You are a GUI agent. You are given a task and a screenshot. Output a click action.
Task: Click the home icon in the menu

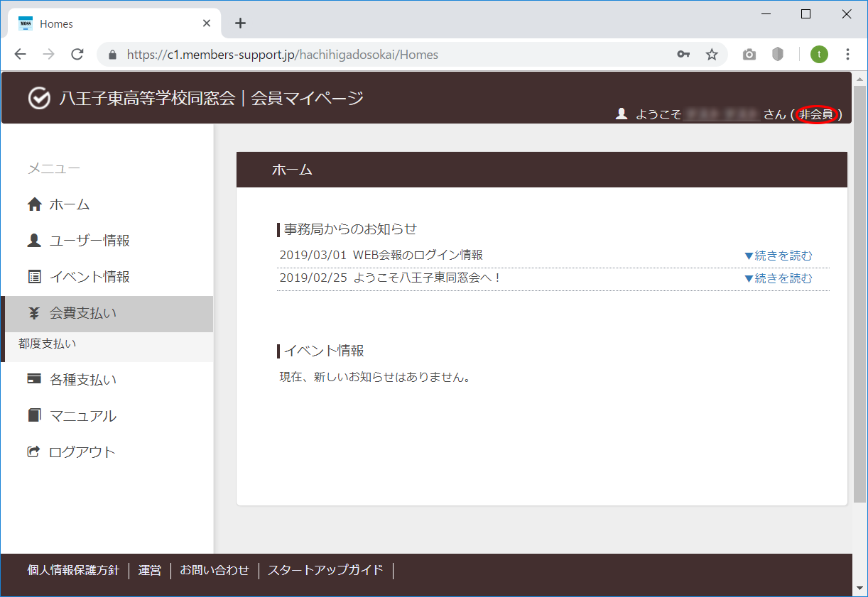coord(34,204)
